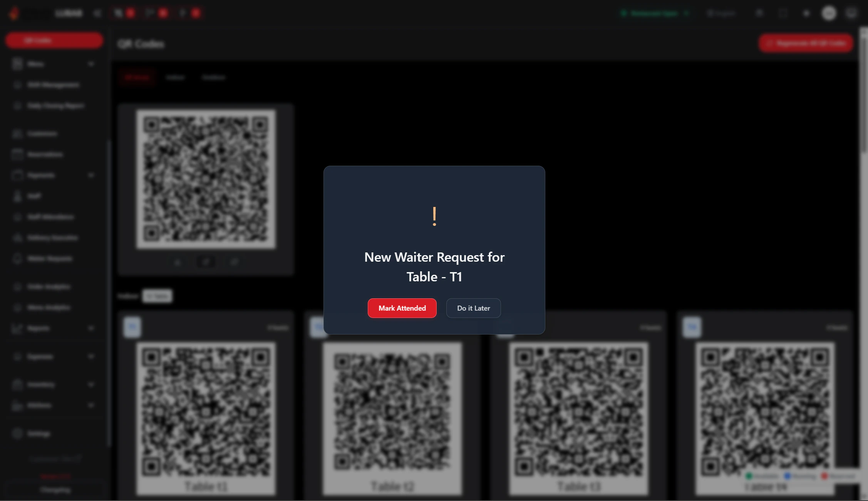Image resolution: width=868 pixels, height=501 pixels.
Task: Click the Staff person icon in sidebar
Action: [x=17, y=196]
